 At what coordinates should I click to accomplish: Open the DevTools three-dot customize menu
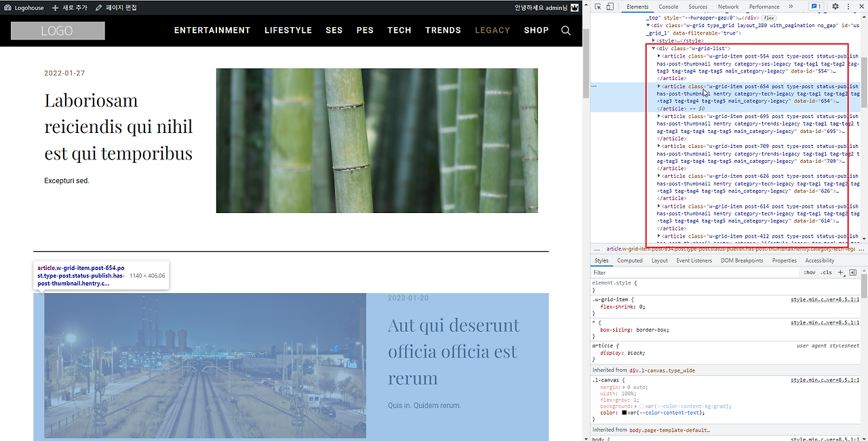click(848, 7)
